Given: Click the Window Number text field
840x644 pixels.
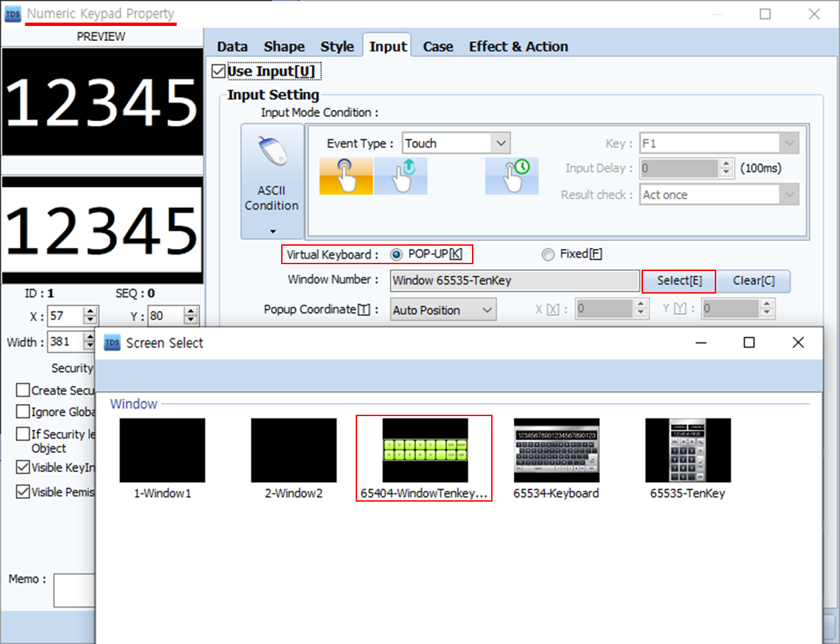Looking at the screenshot, I should [x=515, y=281].
